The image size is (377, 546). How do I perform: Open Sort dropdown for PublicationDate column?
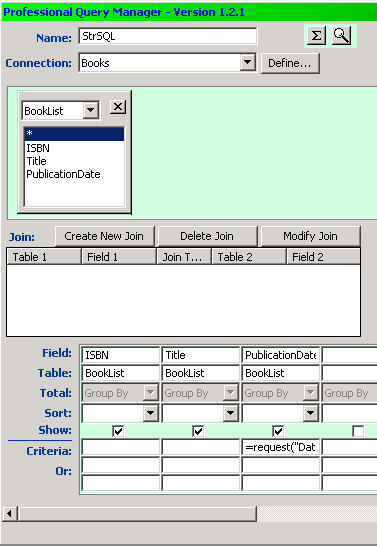[x=311, y=413]
